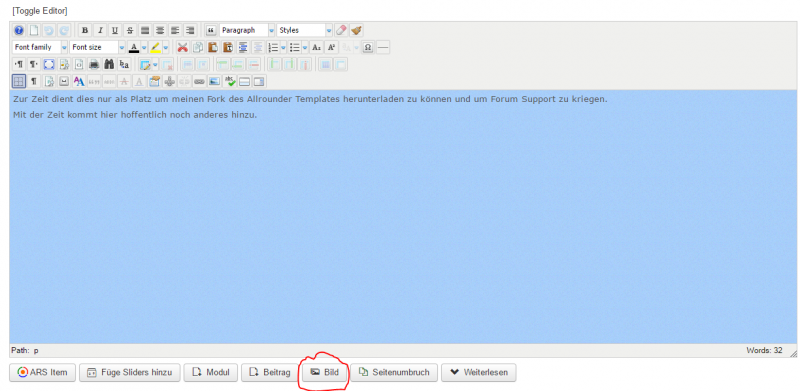Click the print icon
Screen dimensions: 800x391
click(94, 64)
